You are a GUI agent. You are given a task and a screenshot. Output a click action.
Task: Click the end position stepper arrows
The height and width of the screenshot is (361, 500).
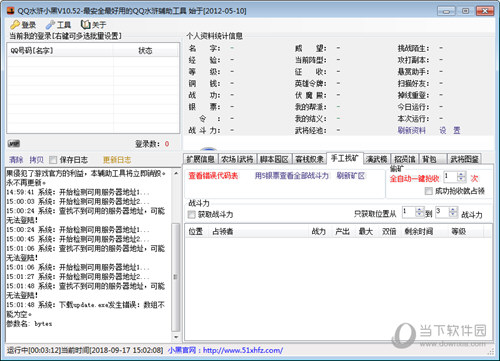[453, 212]
